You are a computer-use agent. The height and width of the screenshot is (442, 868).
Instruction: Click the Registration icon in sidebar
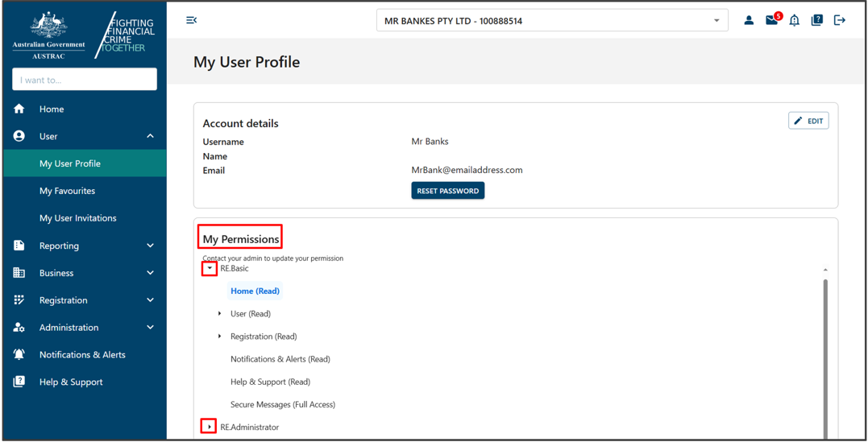pyautogui.click(x=19, y=299)
